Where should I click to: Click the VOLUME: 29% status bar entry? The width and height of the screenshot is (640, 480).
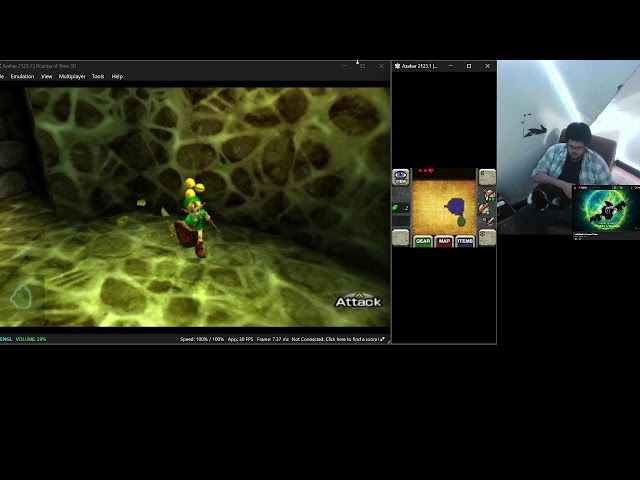point(31,339)
